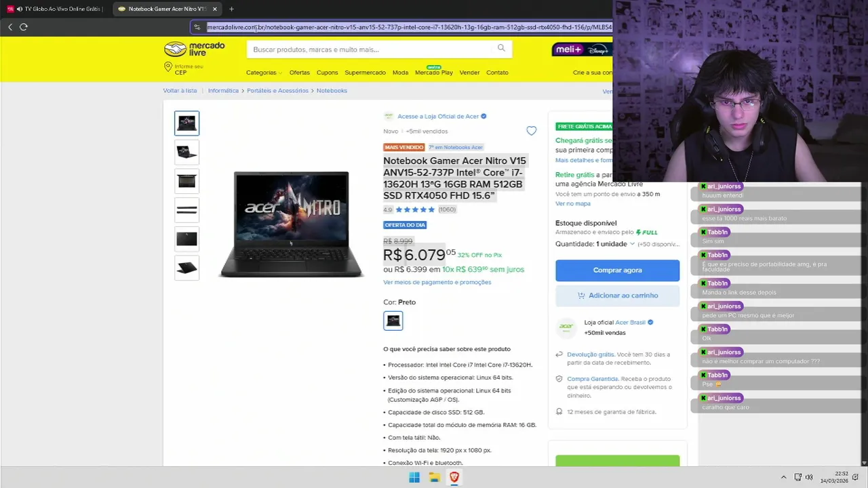This screenshot has width=868, height=488.
Task: Select sixth product thumbnail
Action: click(x=186, y=268)
